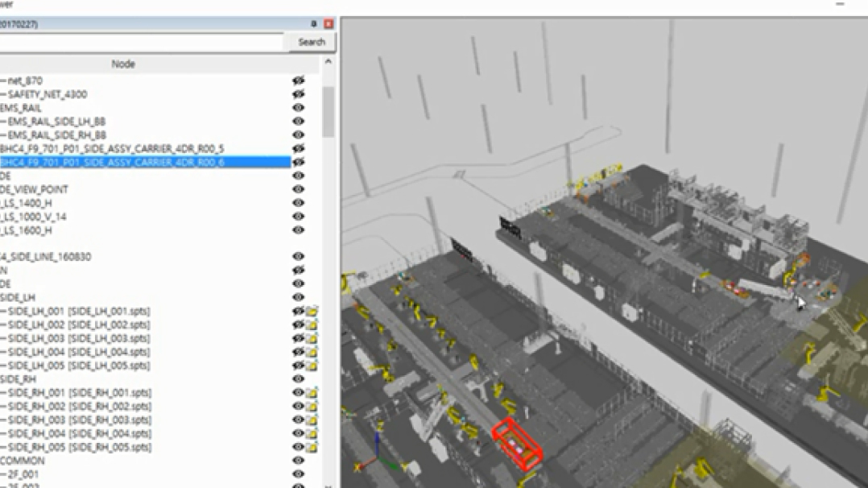Show the SAFETY_NET_4300 node

[x=298, y=94]
